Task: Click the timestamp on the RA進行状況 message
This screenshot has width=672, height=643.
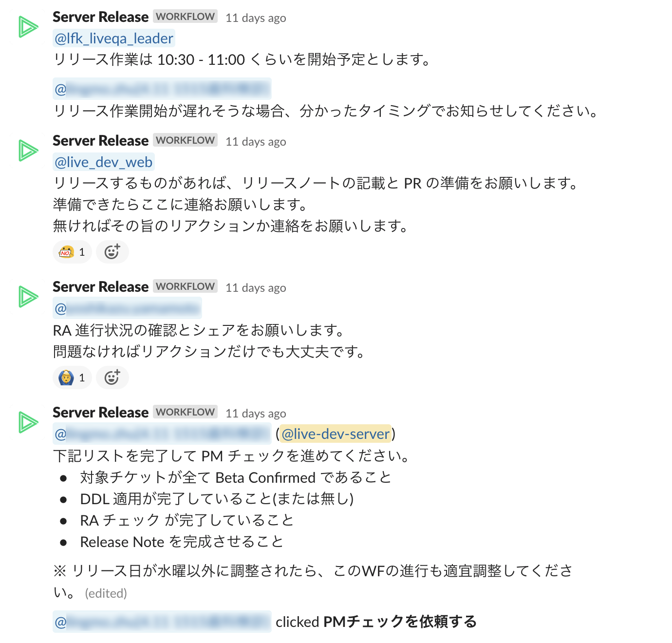Action: point(256,288)
